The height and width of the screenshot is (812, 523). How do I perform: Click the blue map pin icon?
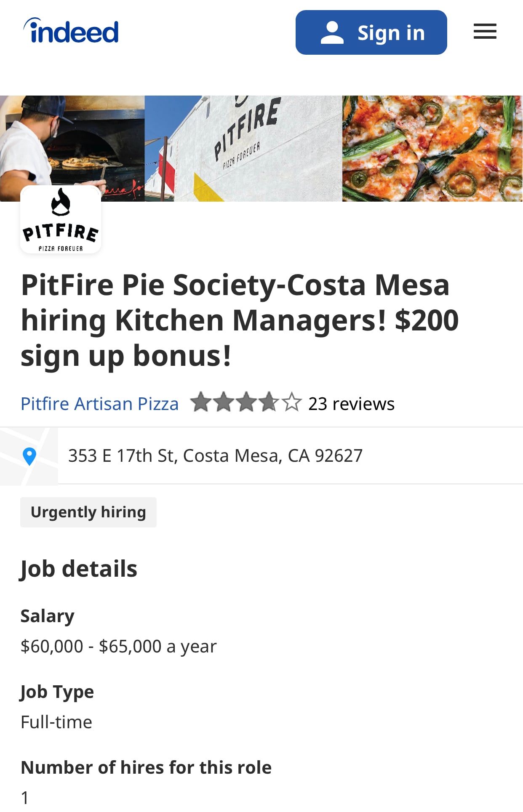pyautogui.click(x=29, y=456)
